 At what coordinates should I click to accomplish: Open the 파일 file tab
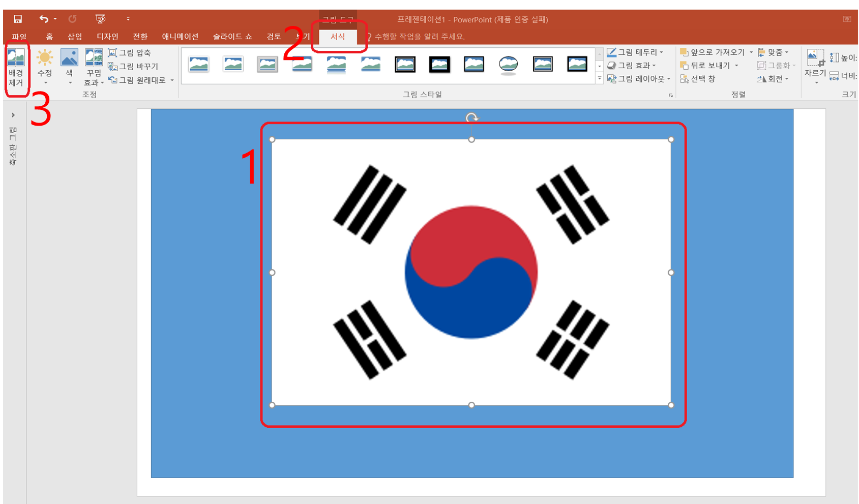point(19,37)
